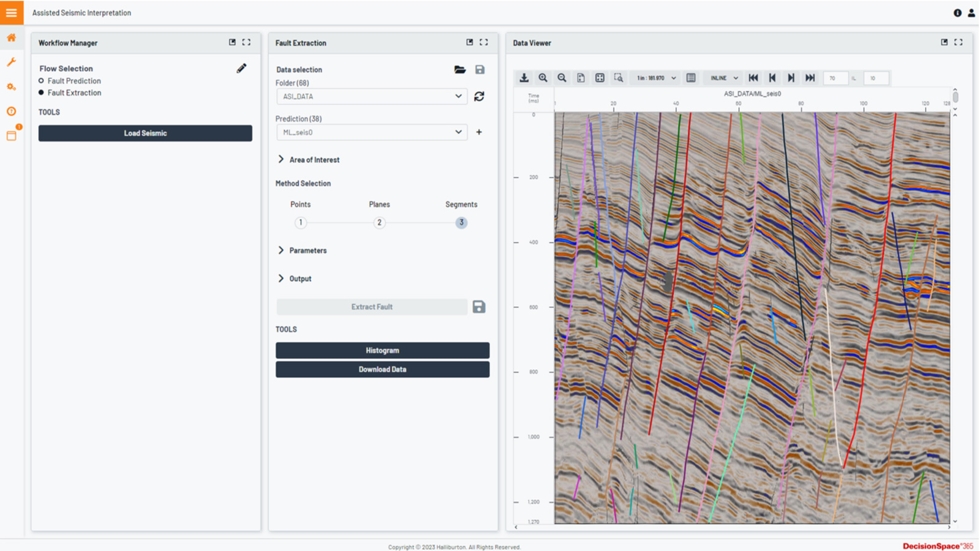Expand the Fault Extraction panel to fullscreen
This screenshot has width=980, height=551.
[484, 42]
